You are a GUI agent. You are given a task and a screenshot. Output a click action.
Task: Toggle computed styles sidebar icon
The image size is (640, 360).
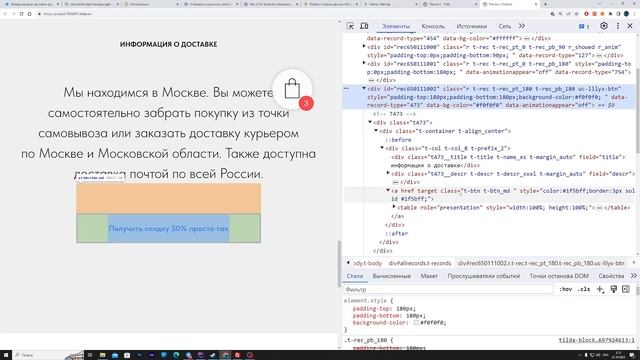[x=626, y=289]
